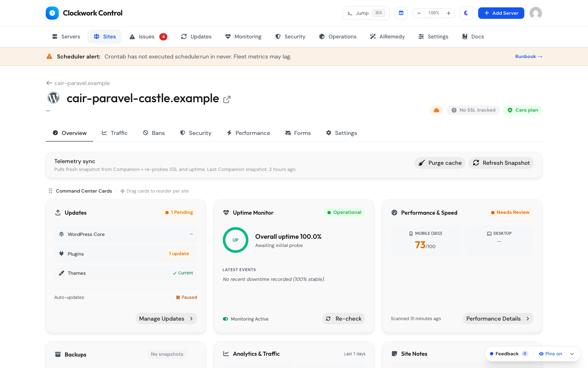Expand the feedback bar chevron
The width and height of the screenshot is (588, 368).
[572, 354]
